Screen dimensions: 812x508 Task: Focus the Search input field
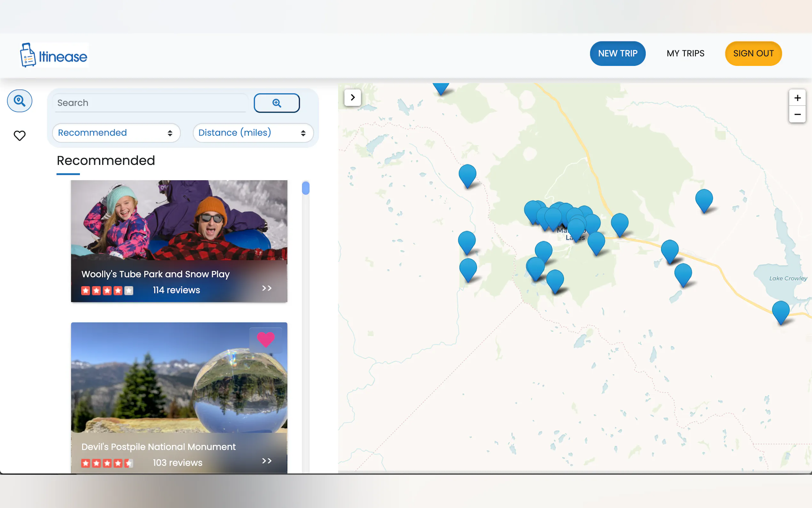click(150, 103)
